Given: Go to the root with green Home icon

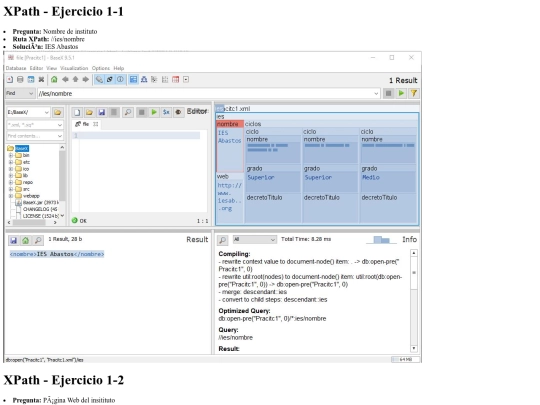Looking at the screenshot, I should [54, 80].
